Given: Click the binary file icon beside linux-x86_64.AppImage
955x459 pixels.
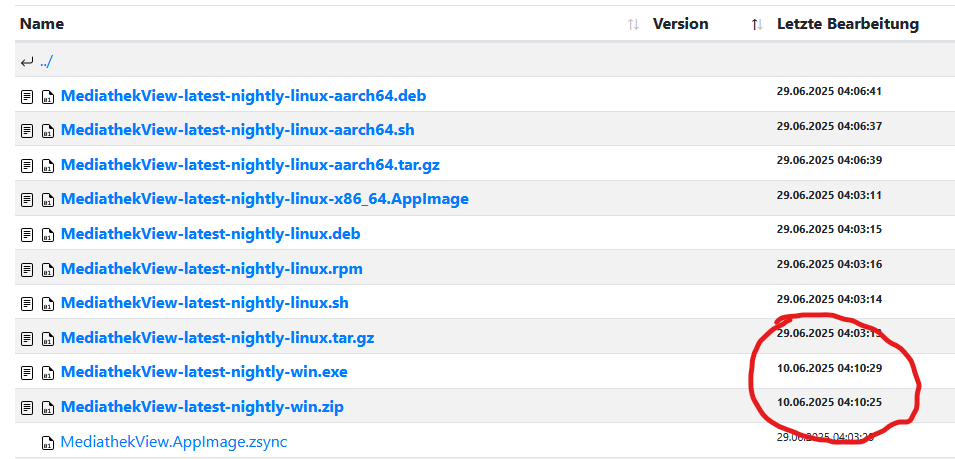Looking at the screenshot, I should 47,200.
